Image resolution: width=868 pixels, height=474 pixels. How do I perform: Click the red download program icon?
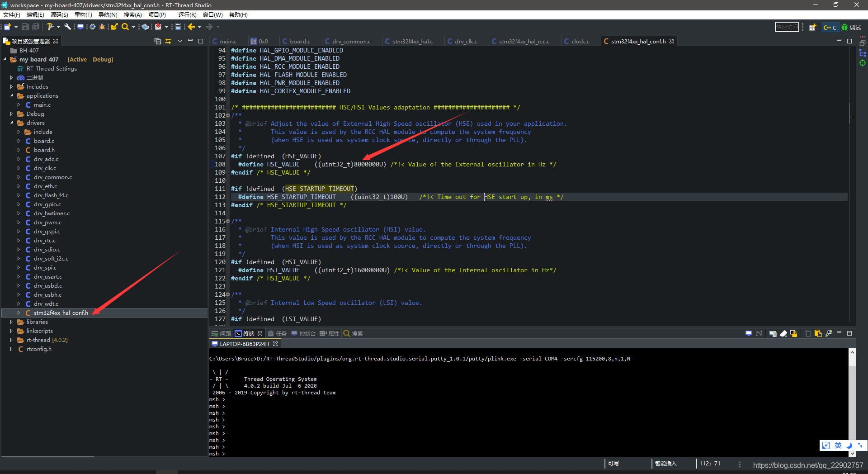coord(158,27)
